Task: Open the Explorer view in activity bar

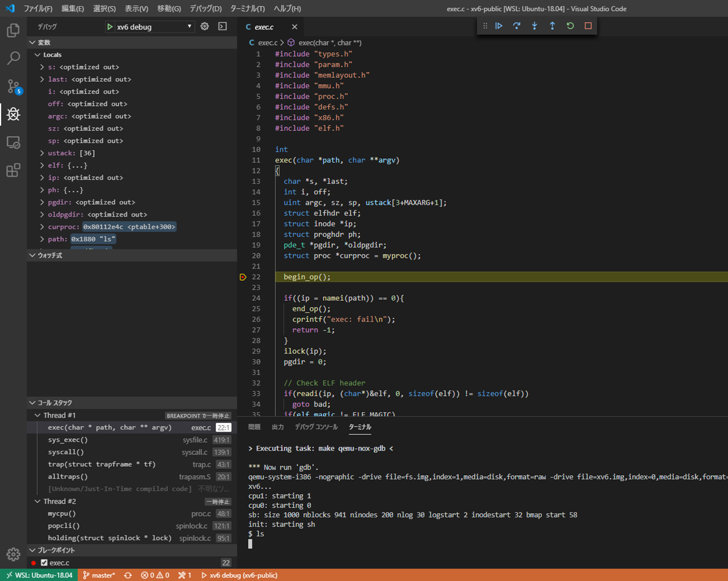Action: pyautogui.click(x=13, y=30)
